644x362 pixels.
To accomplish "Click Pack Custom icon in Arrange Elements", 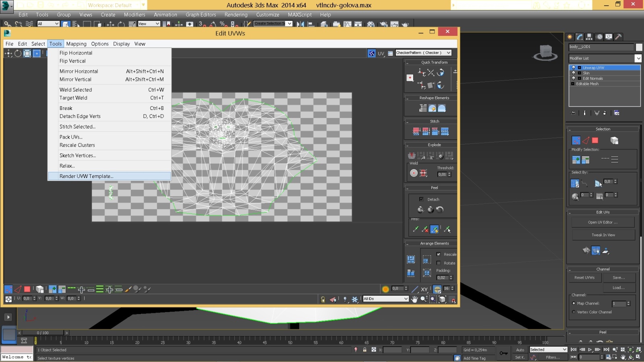I will (411, 259).
